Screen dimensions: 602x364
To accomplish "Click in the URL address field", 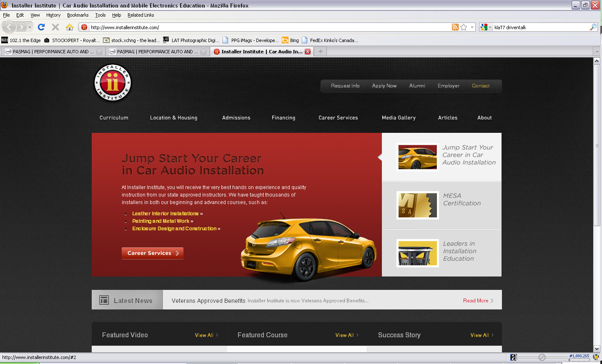I will (x=270, y=27).
